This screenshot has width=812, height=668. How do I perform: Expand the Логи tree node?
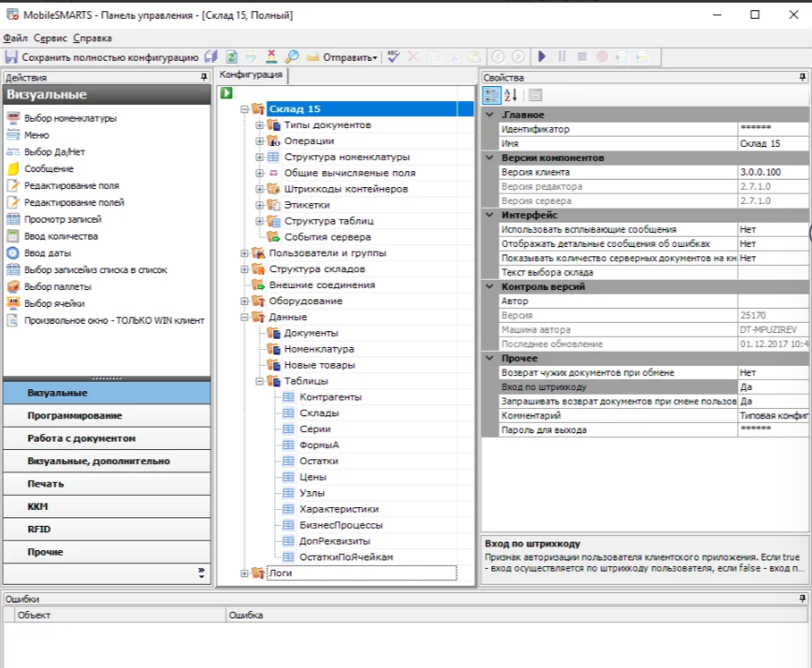(245, 573)
